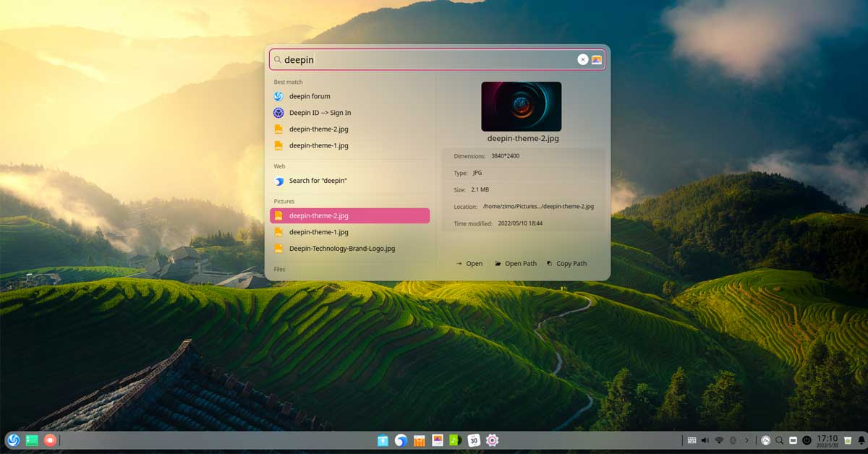Click the image search icon inside the search bar
Image resolution: width=868 pixels, height=454 pixels.
(595, 59)
